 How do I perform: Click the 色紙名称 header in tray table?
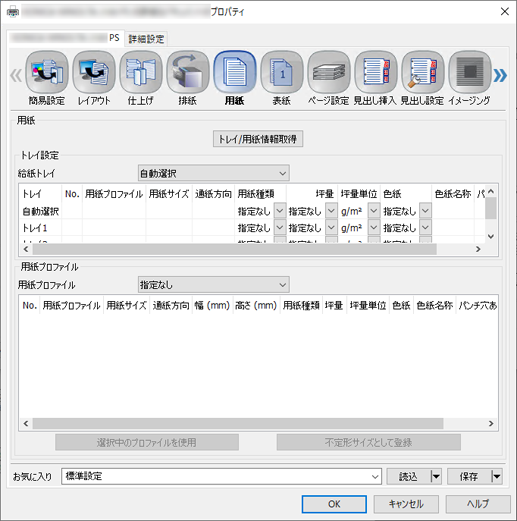[x=453, y=194]
